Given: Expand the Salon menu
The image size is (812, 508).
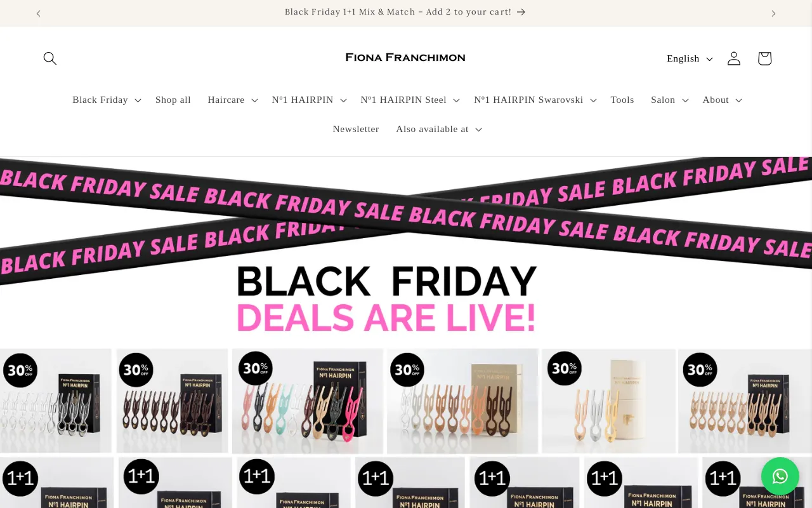Looking at the screenshot, I should pos(670,100).
